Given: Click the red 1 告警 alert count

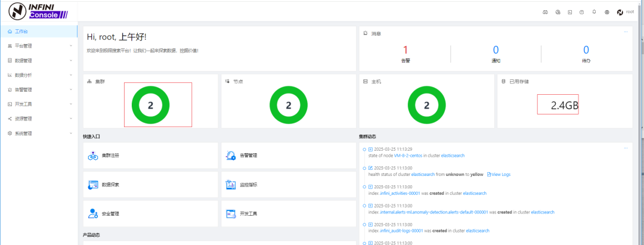Looking at the screenshot, I should tap(405, 50).
